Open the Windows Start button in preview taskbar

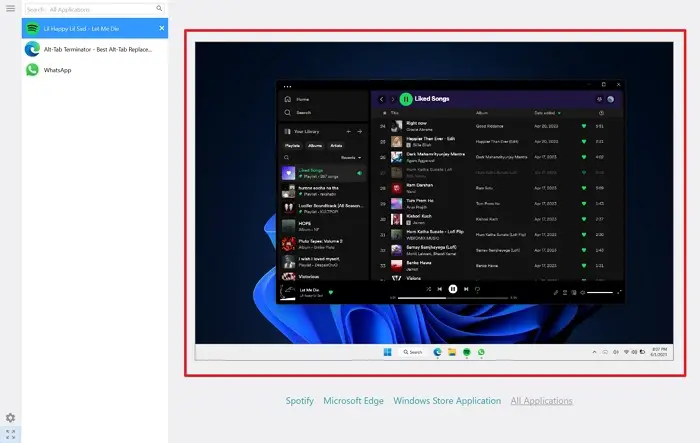click(x=388, y=352)
